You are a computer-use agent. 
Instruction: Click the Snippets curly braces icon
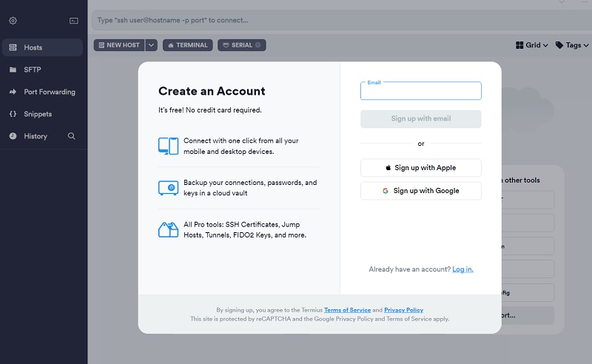tap(13, 114)
